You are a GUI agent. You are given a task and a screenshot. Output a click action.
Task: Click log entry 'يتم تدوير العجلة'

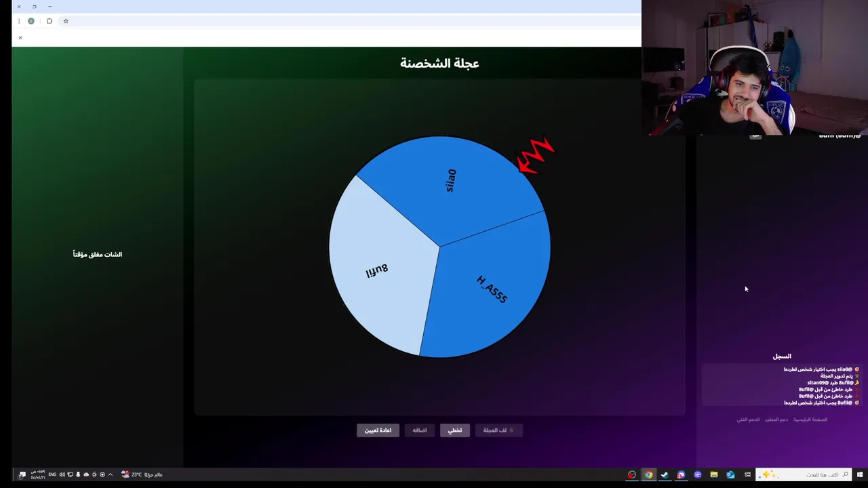[840, 376]
